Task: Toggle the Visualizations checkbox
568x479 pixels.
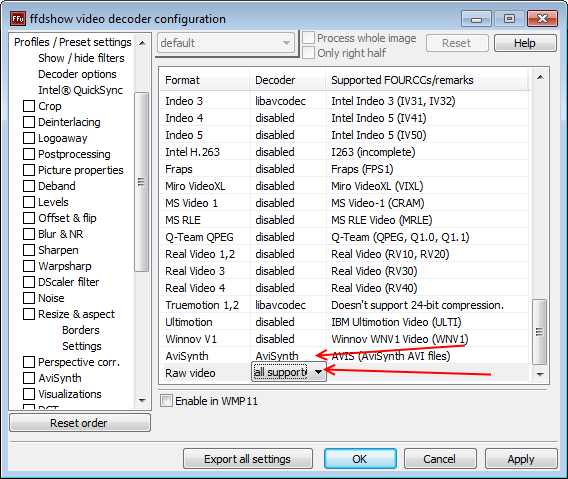Action: (x=29, y=394)
